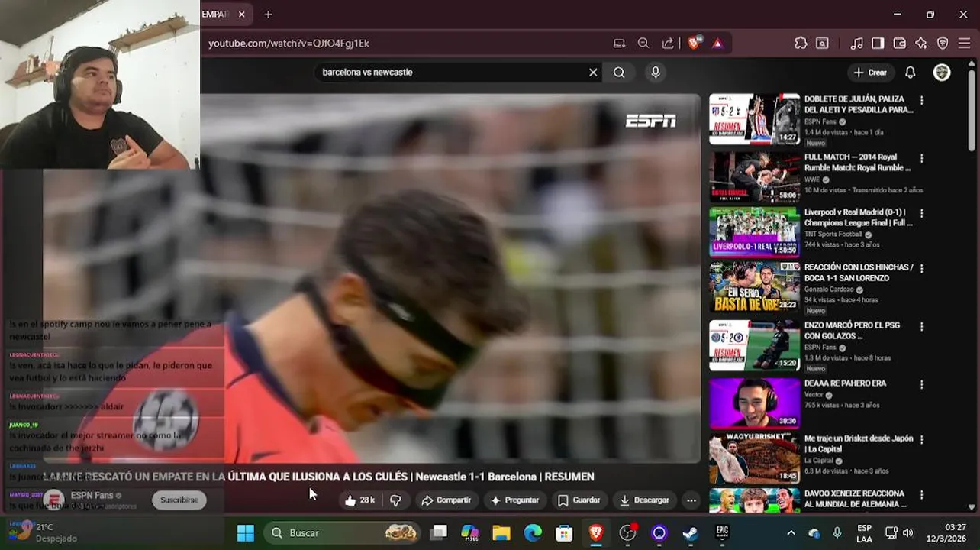Screen dimensions: 980x550
Task: Open DEAAA RE PAHERO ERA video thumbnail
Action: tap(754, 403)
